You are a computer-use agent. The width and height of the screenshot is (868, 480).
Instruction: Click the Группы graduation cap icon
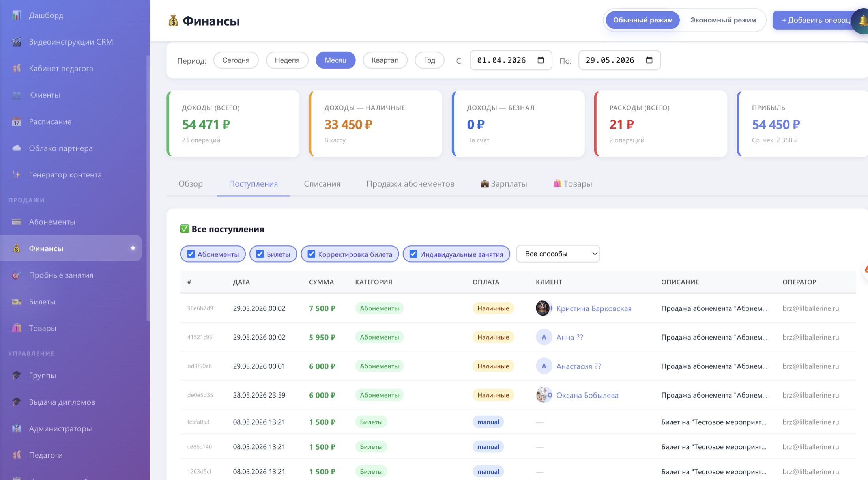pos(16,375)
